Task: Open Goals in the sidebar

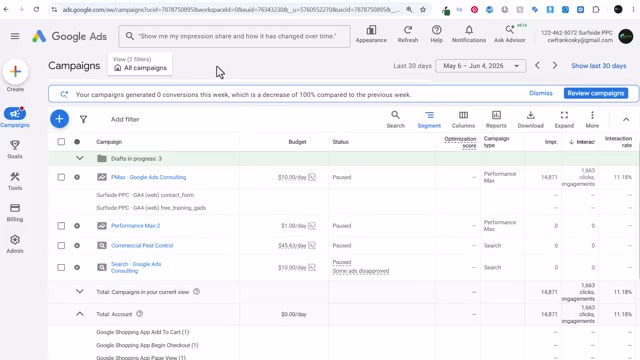Action: [x=15, y=149]
